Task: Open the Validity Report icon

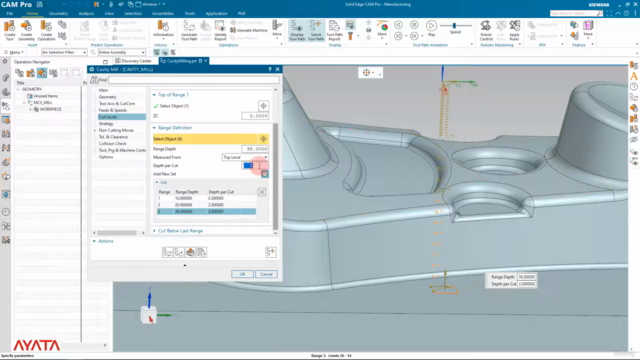Action: 220,30
